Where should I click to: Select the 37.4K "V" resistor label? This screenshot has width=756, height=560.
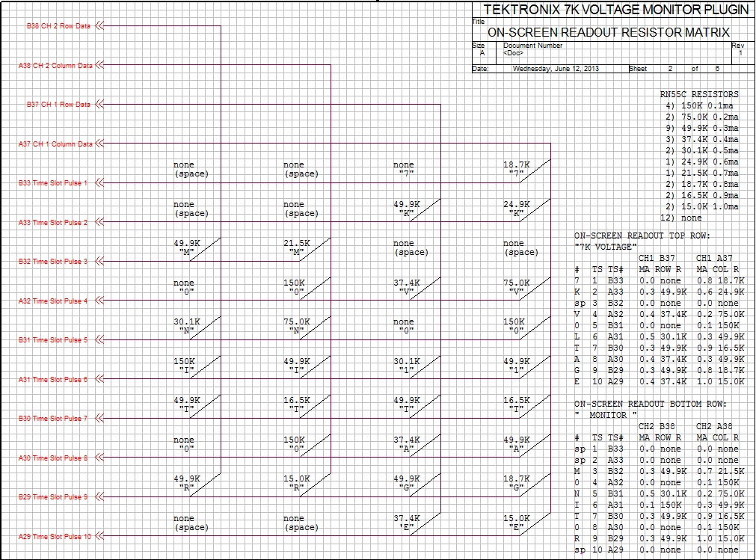tap(407, 287)
